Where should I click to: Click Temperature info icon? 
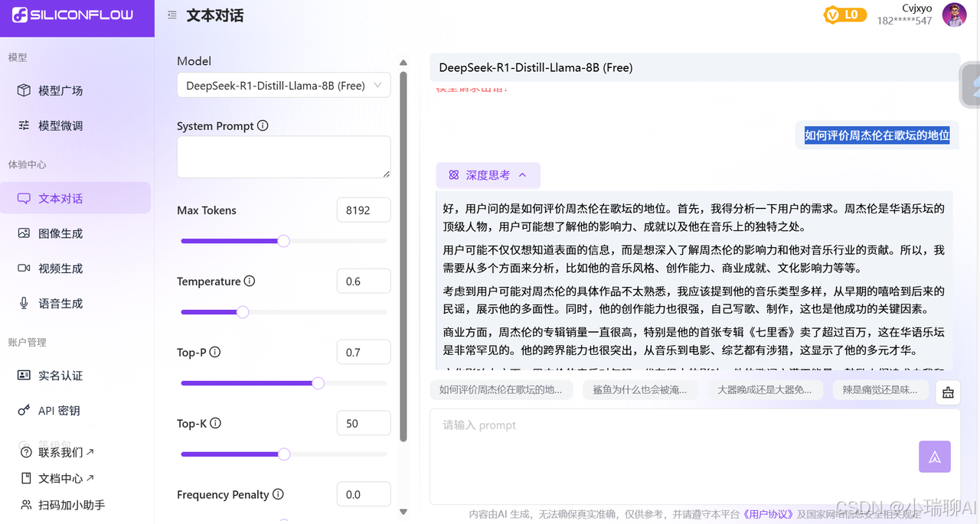click(x=250, y=281)
